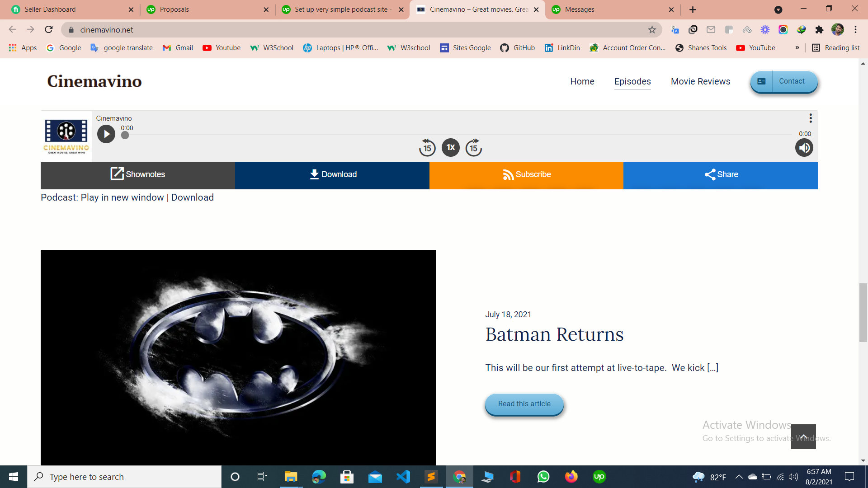Open the tab search dropdown arrow

pyautogui.click(x=778, y=9)
